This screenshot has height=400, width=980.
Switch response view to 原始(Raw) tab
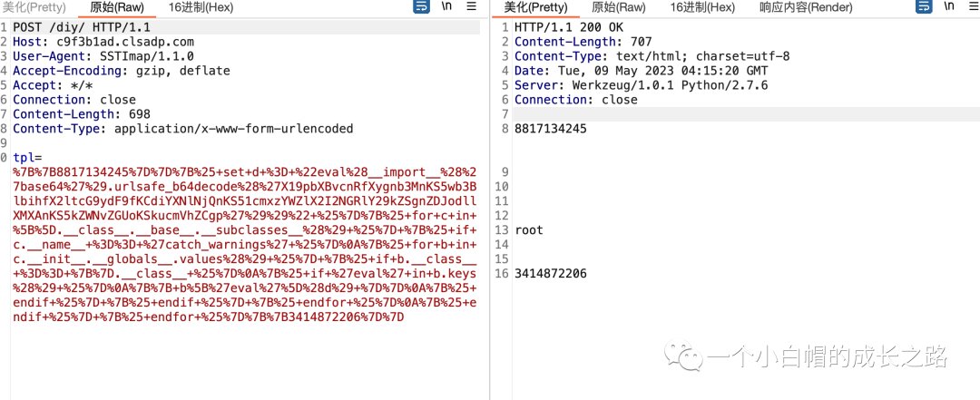click(x=618, y=7)
